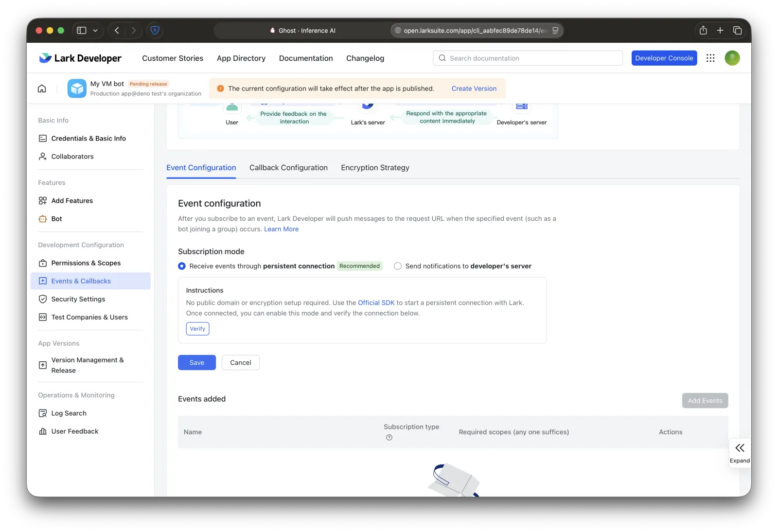
Task: Click the User Feedback chart icon
Action: tap(43, 431)
